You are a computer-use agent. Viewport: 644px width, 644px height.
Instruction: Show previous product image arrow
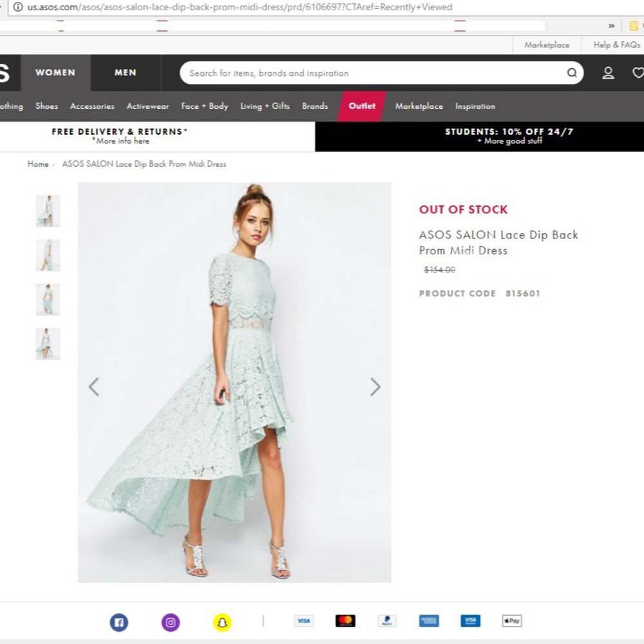coord(94,386)
